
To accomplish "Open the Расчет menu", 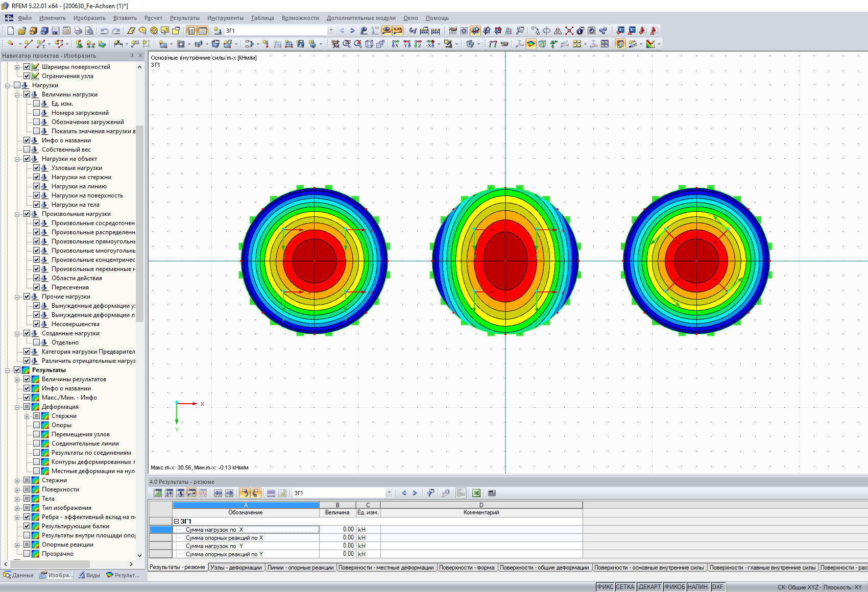I will [x=153, y=18].
